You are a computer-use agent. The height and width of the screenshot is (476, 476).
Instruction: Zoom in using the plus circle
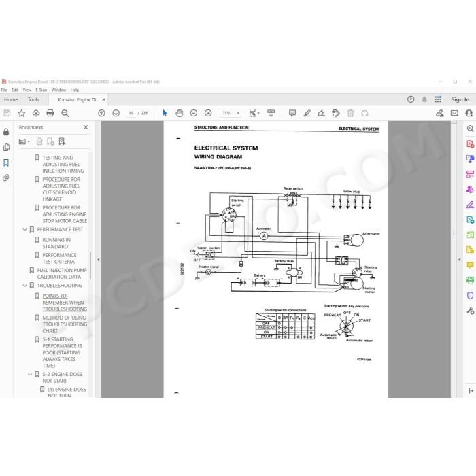click(208, 114)
